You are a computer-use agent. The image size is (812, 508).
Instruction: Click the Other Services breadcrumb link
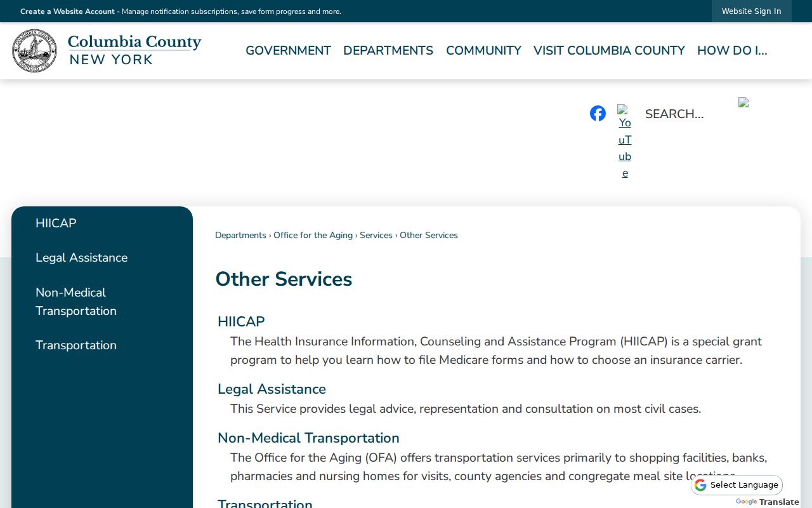pyautogui.click(x=429, y=236)
